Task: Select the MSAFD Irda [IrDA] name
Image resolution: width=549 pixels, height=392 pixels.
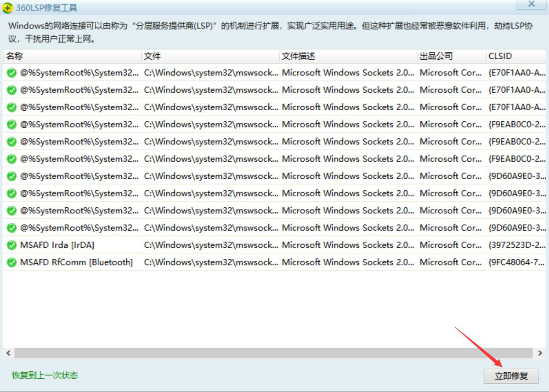Action: 57,245
